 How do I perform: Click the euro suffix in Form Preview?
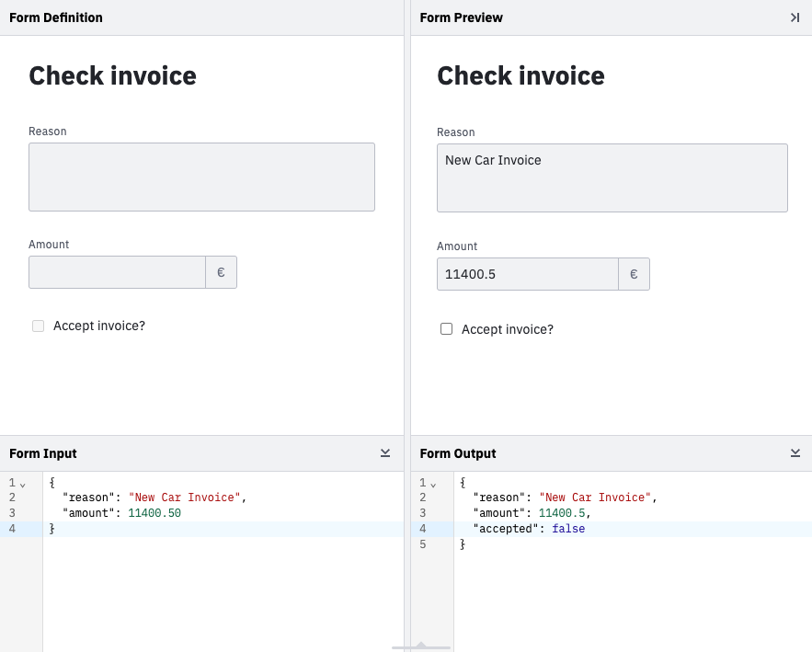click(634, 274)
